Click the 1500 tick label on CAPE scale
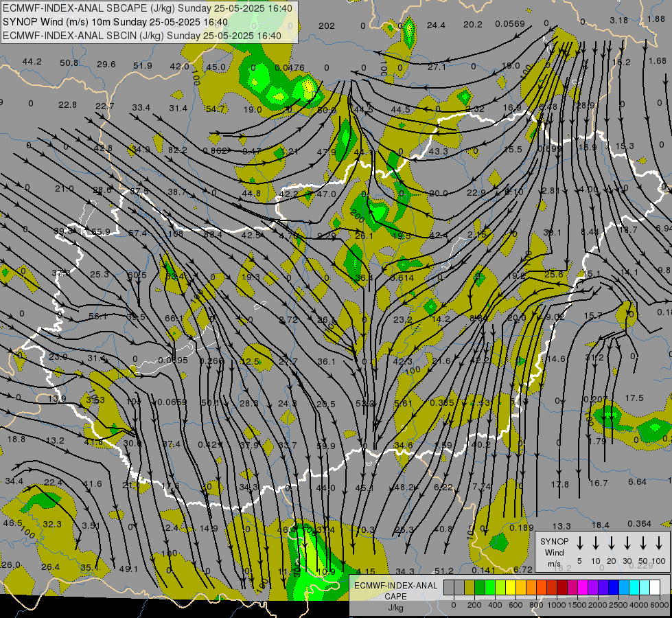Screen dimensions: 672x618 (577, 605)
